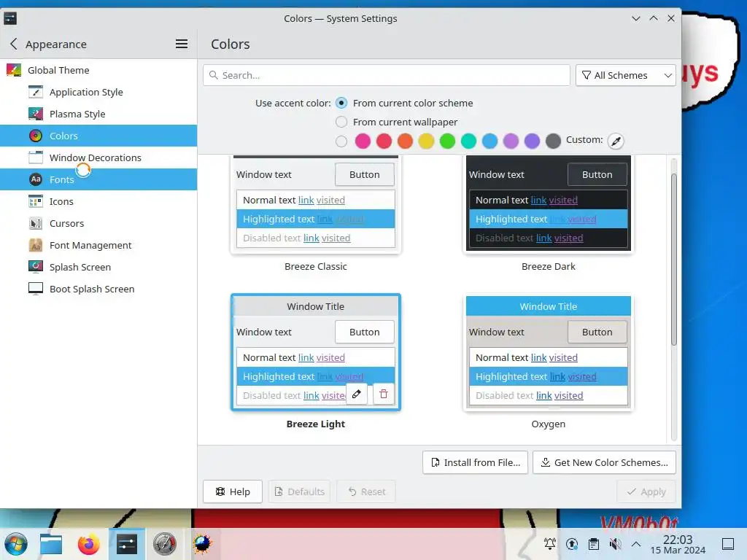The width and height of the screenshot is (747, 560).
Task: Click the Global Theme icon
Action: 14,70
